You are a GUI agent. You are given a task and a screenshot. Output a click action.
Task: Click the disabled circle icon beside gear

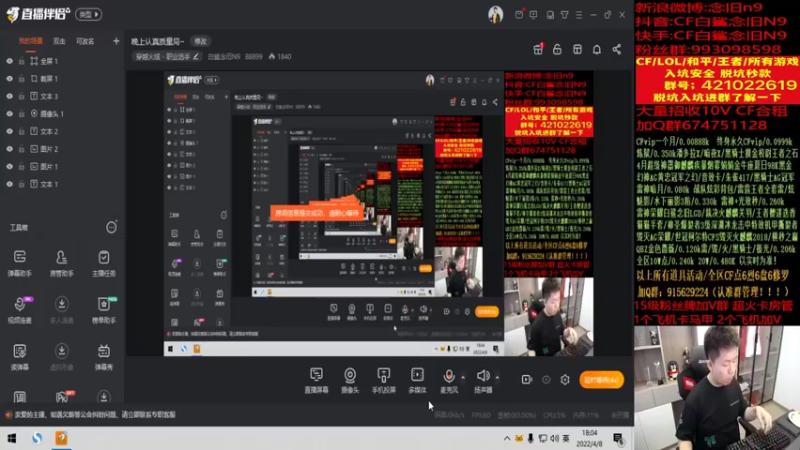[546, 380]
